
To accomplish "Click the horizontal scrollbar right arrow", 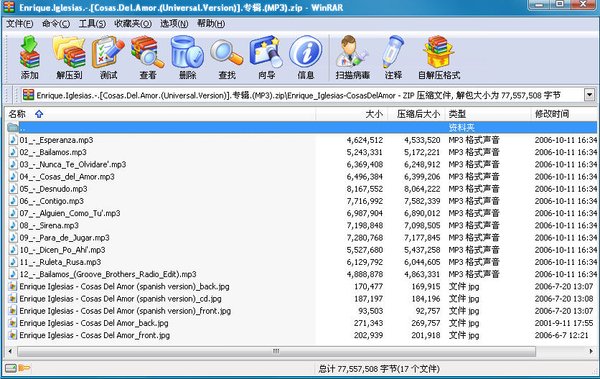I will click(x=592, y=351).
